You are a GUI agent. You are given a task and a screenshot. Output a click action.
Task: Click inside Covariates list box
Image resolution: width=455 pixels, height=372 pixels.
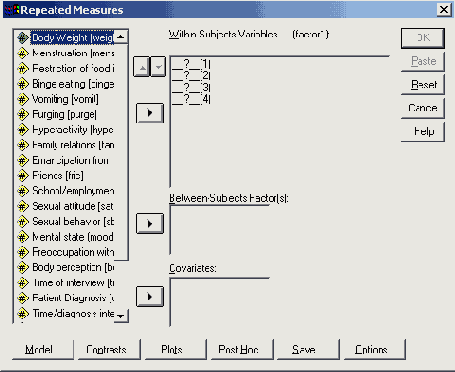pyautogui.click(x=220, y=302)
